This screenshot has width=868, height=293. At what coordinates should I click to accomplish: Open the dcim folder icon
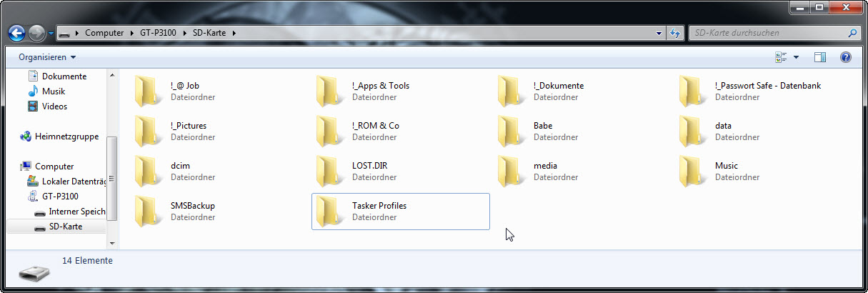(x=149, y=171)
